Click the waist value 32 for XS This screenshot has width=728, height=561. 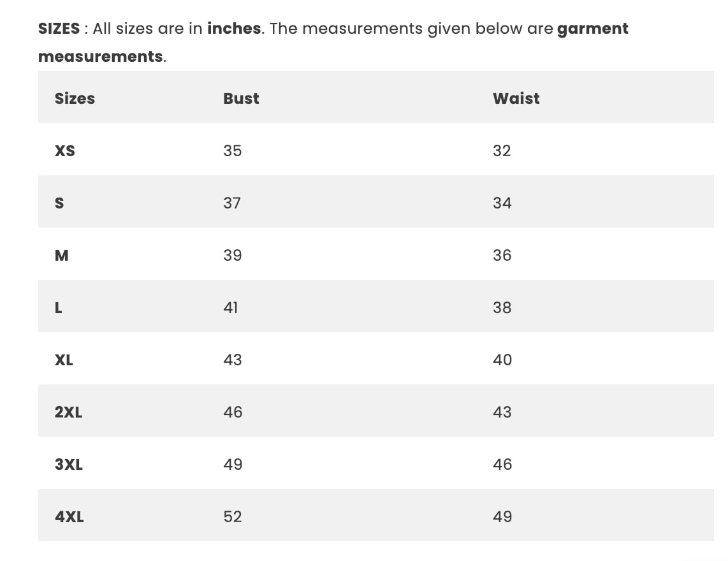(502, 150)
